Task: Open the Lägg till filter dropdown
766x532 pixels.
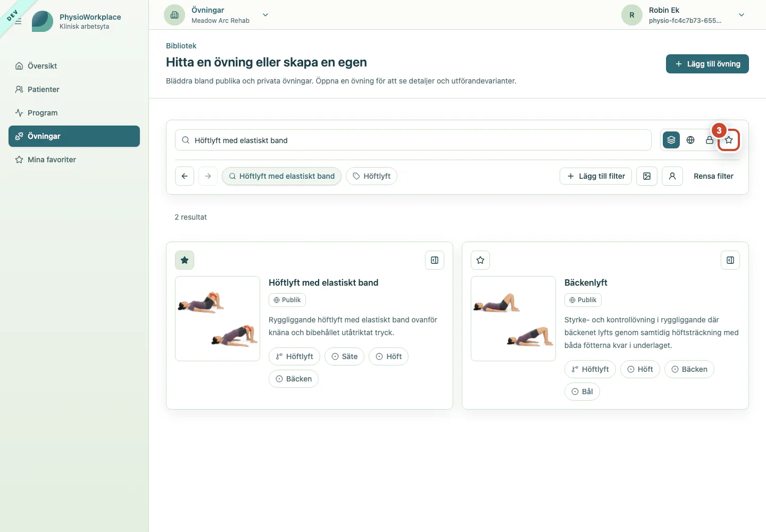Action: pos(596,176)
